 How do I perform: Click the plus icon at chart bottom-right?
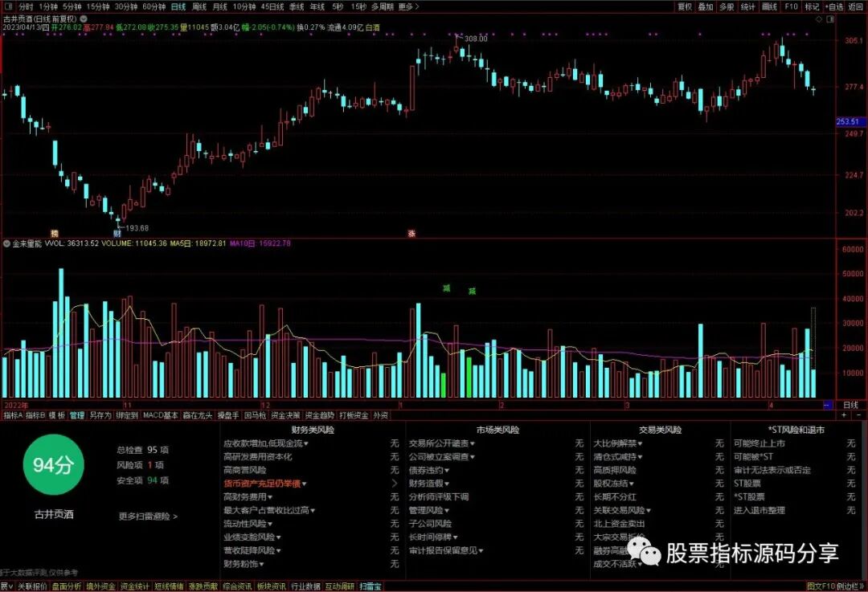pyautogui.click(x=844, y=415)
